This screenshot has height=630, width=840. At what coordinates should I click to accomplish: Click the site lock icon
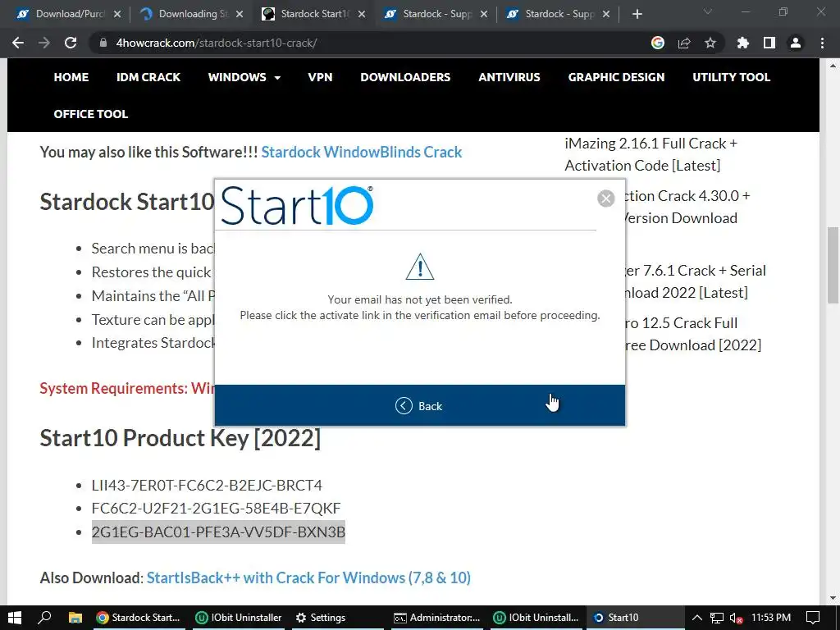[103, 43]
